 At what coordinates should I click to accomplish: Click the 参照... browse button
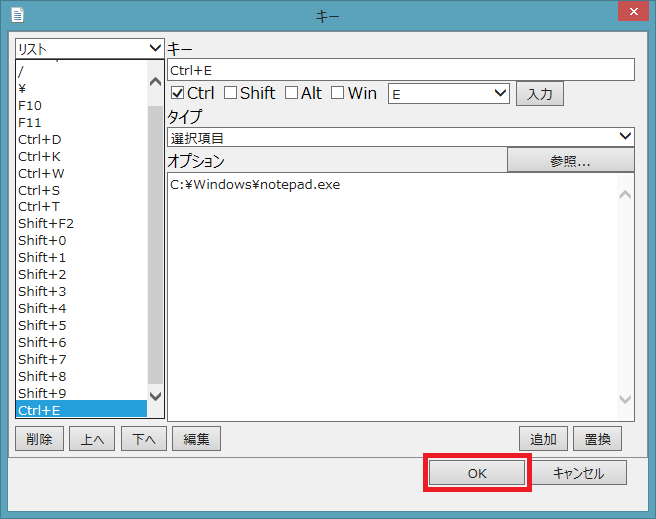tap(570, 160)
